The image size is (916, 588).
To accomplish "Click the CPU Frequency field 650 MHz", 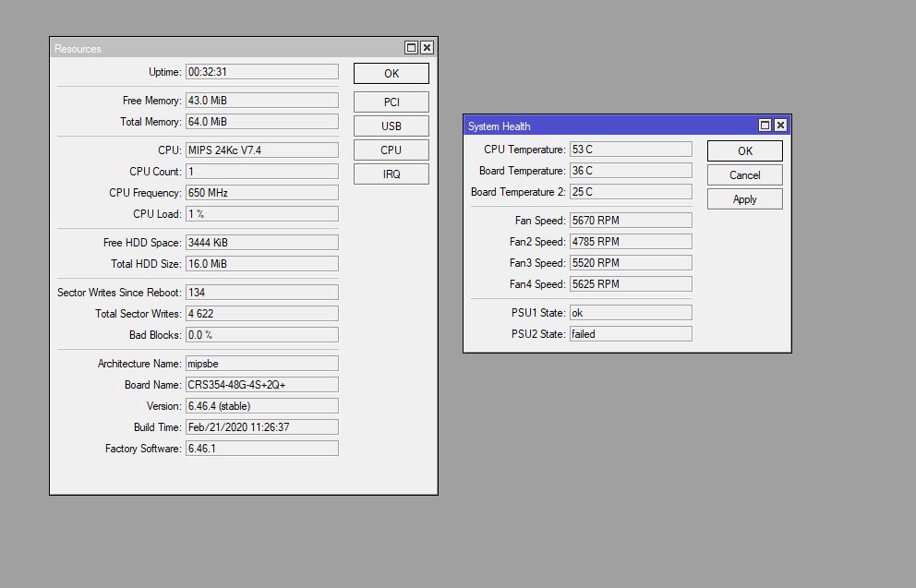I will (261, 193).
